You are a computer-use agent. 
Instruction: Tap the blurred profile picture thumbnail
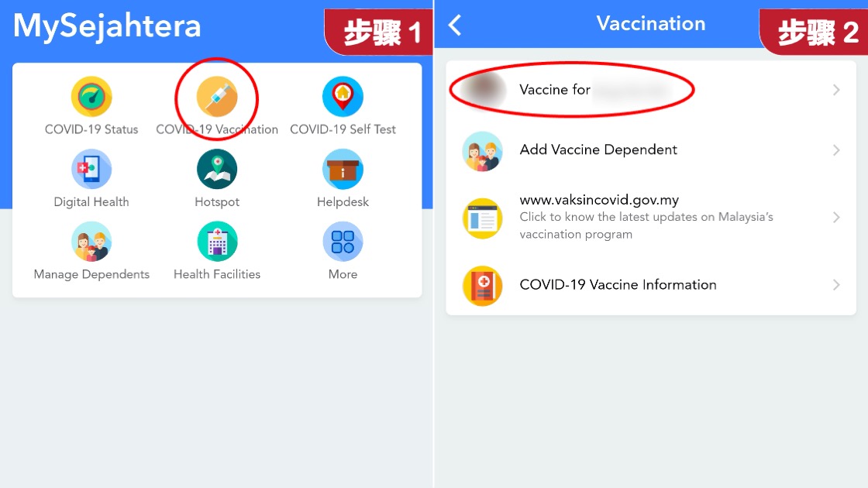(x=483, y=90)
